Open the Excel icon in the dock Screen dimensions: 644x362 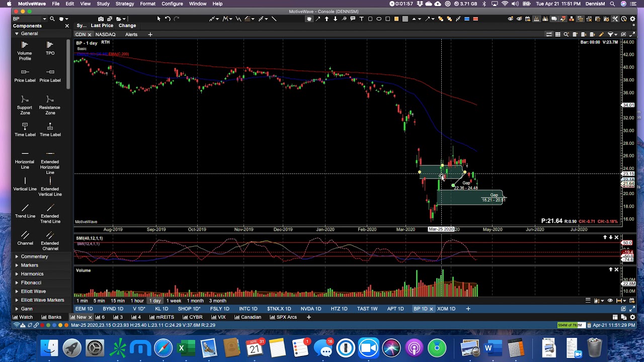pos(186,348)
